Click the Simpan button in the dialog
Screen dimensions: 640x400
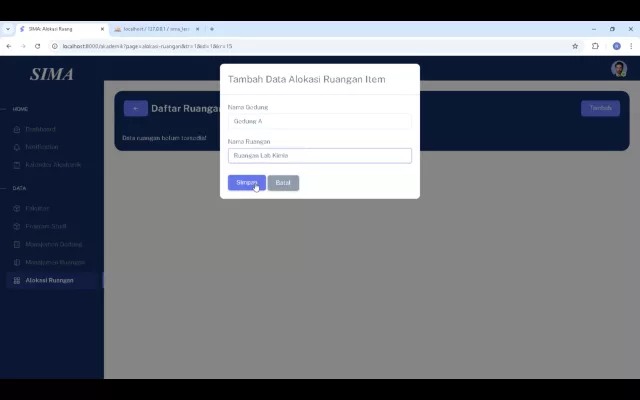coord(247,182)
